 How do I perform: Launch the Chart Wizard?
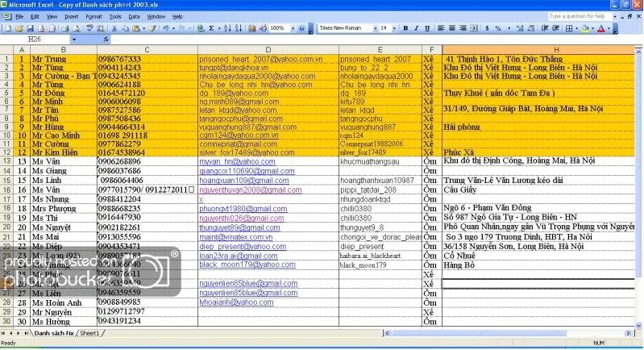click(251, 28)
